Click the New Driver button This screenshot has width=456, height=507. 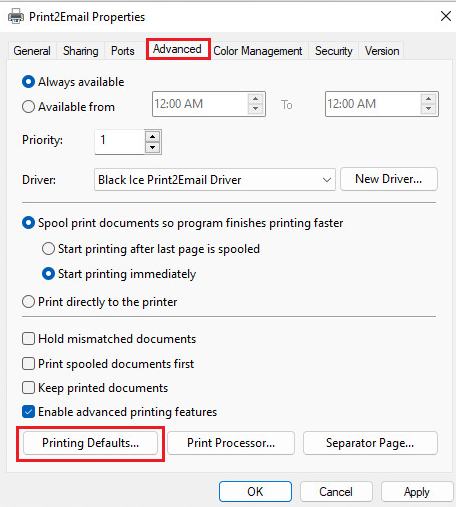pyautogui.click(x=389, y=179)
